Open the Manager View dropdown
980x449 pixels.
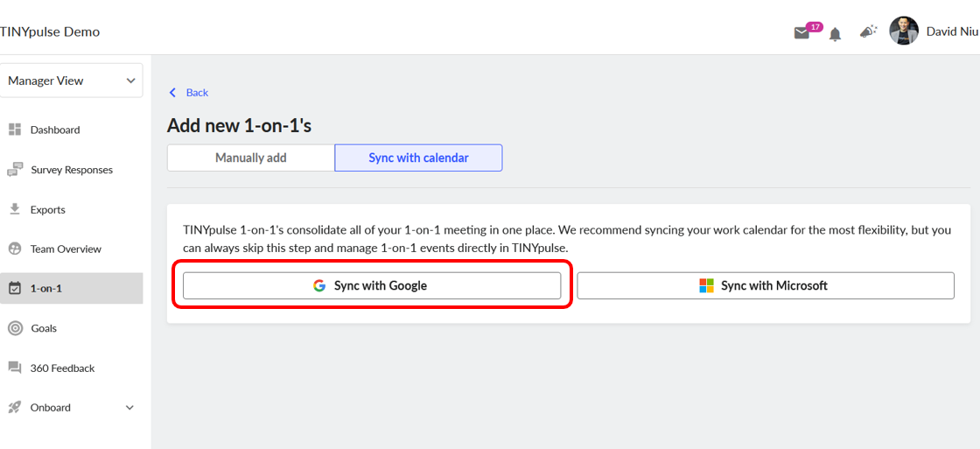click(71, 81)
